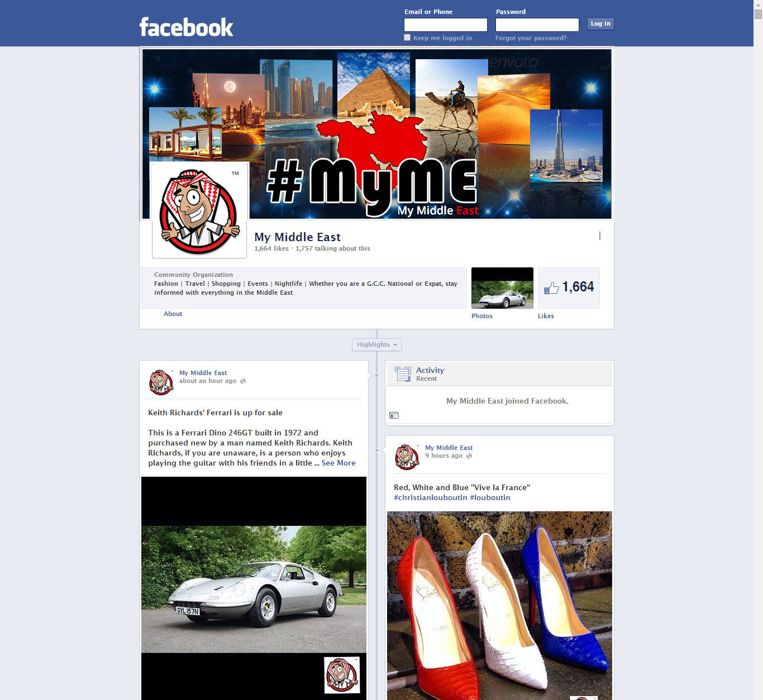
Task: Open the silver Ferrari Dino photo
Action: click(x=254, y=588)
